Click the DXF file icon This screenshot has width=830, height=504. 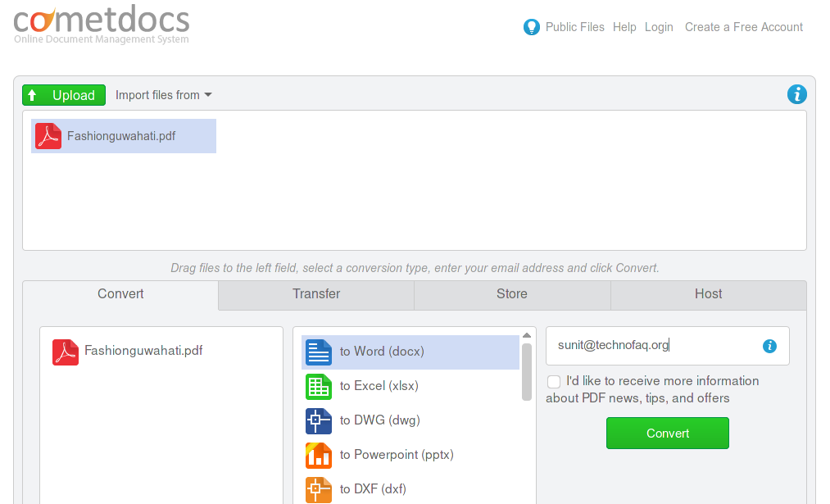(x=319, y=490)
